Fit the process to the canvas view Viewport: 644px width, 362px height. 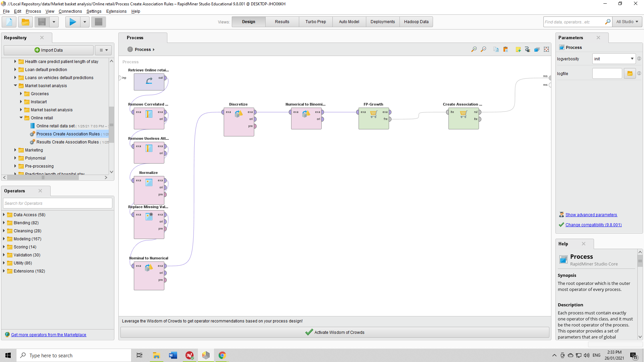(x=546, y=50)
